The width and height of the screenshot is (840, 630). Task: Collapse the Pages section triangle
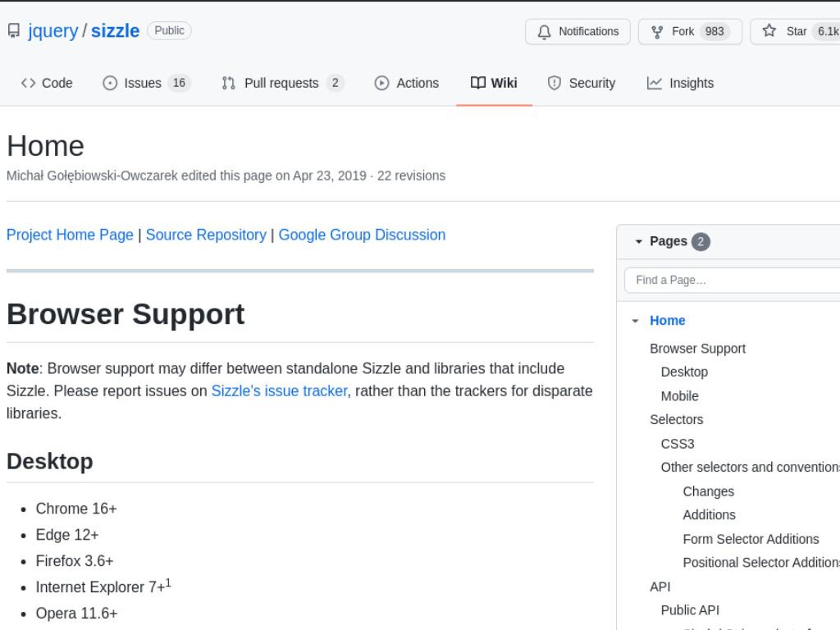pyautogui.click(x=638, y=242)
